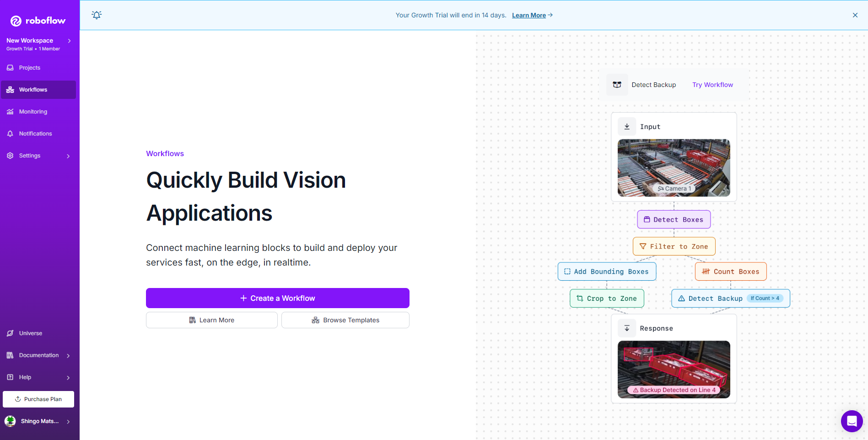
Task: Click the Projects sidebar icon
Action: tap(10, 68)
